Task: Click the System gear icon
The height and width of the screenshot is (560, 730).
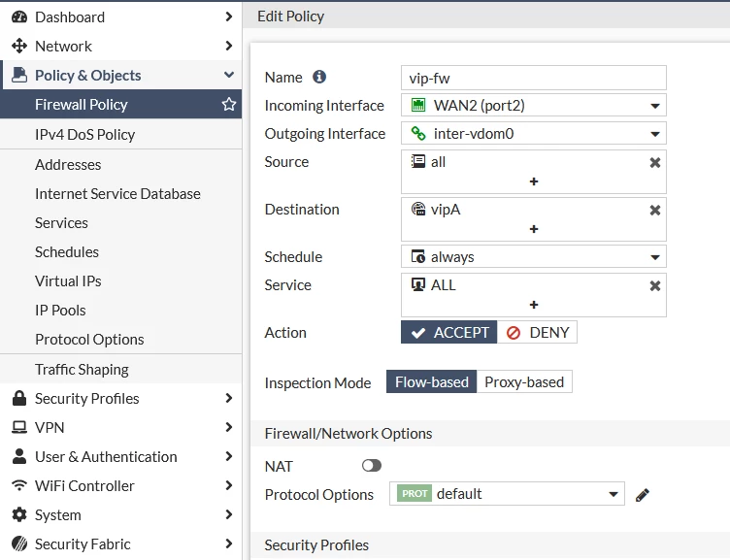Action: [19, 514]
